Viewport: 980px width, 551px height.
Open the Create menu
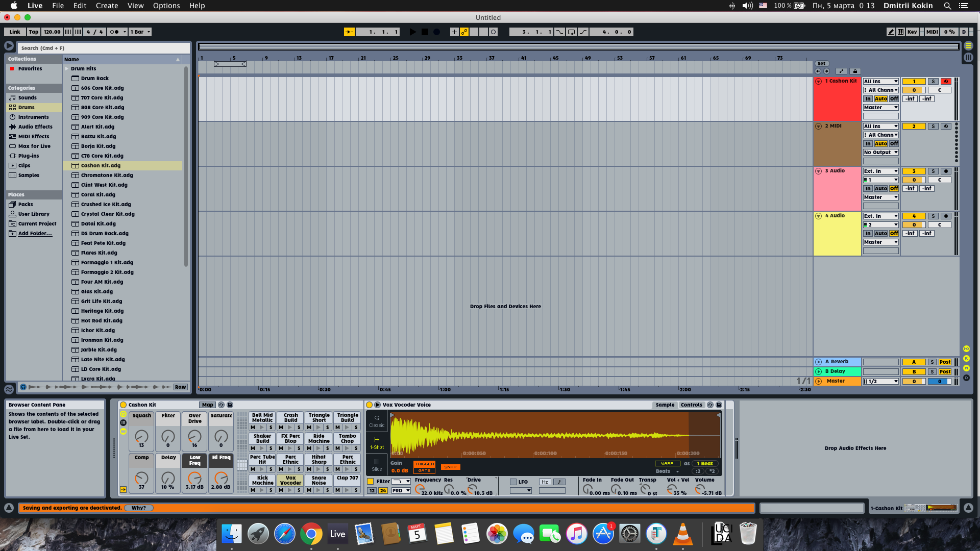click(x=107, y=6)
